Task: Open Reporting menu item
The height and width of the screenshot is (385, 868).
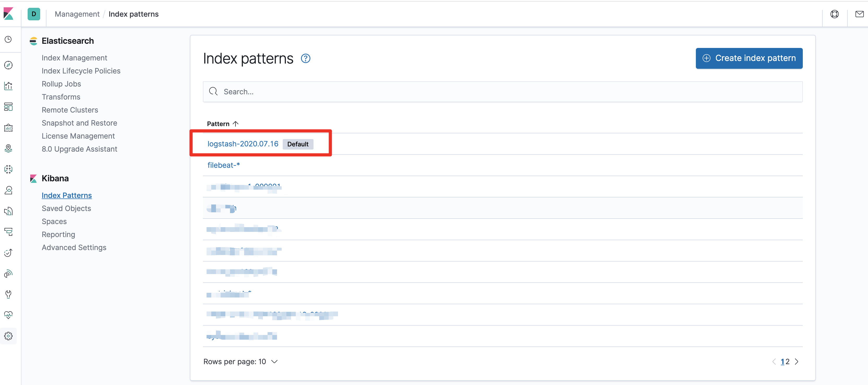Action: pyautogui.click(x=58, y=234)
